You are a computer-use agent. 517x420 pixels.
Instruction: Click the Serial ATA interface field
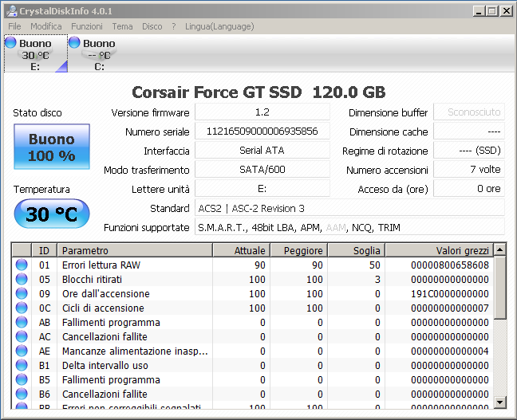262,150
